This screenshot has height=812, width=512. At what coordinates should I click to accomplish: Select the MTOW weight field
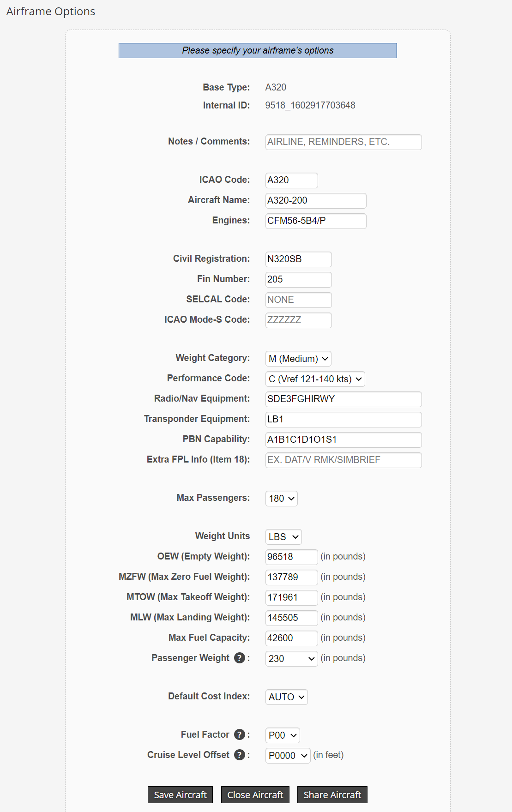291,597
